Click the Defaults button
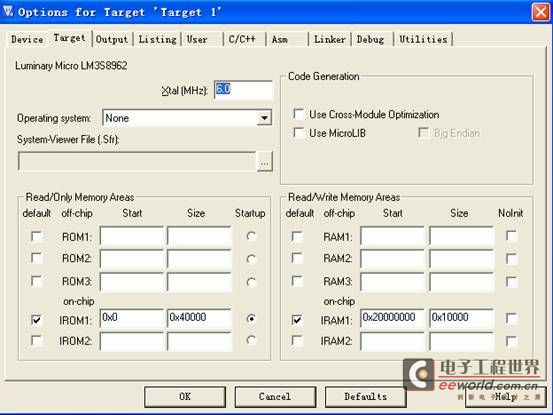553x415 pixels. 365,397
